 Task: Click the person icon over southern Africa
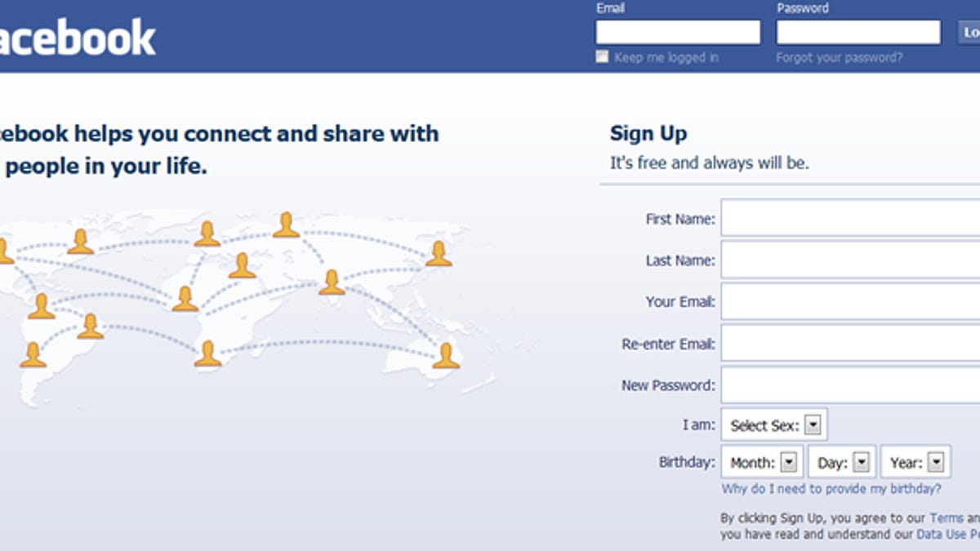tap(207, 353)
